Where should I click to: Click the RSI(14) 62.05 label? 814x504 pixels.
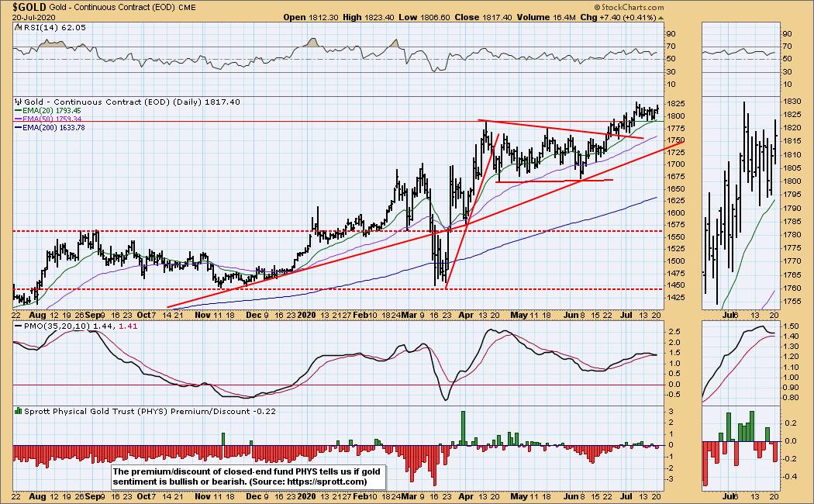click(x=54, y=27)
